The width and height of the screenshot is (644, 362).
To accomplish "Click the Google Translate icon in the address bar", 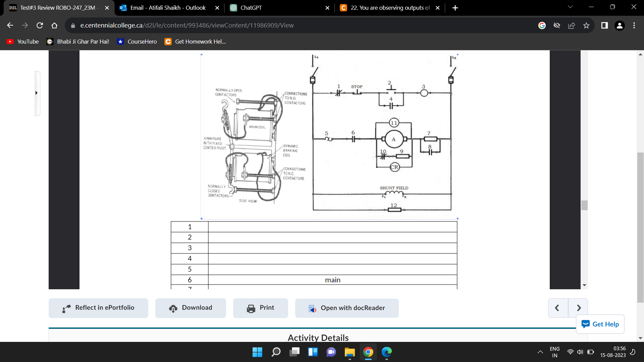I will tap(542, 25).
